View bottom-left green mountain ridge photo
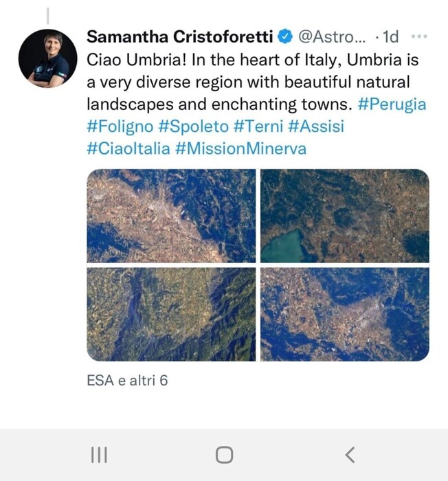The image size is (448, 481). [x=171, y=315]
